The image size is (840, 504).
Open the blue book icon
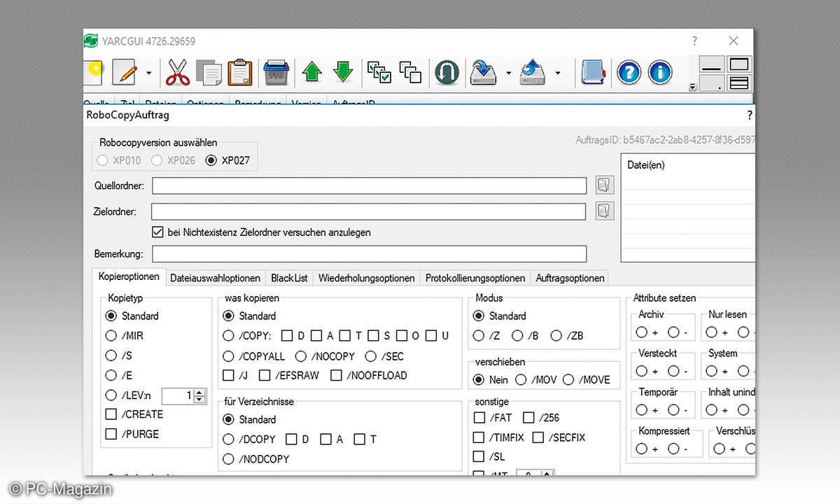pyautogui.click(x=592, y=72)
